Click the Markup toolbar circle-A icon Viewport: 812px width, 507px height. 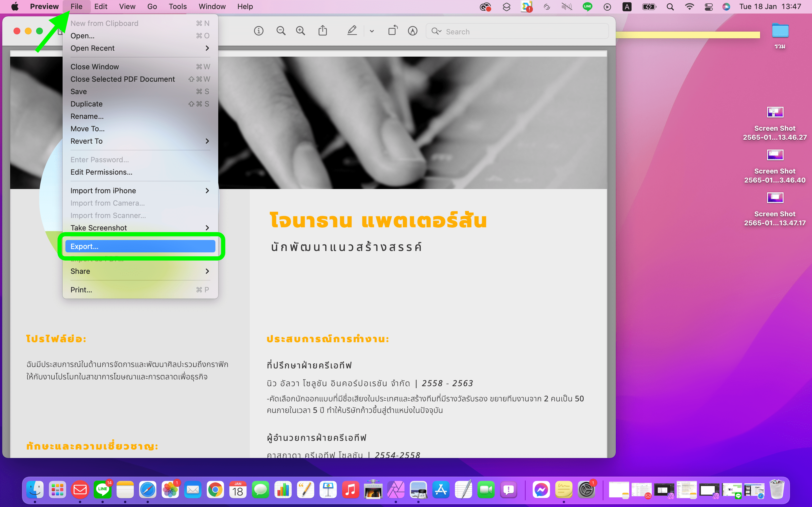pos(412,31)
